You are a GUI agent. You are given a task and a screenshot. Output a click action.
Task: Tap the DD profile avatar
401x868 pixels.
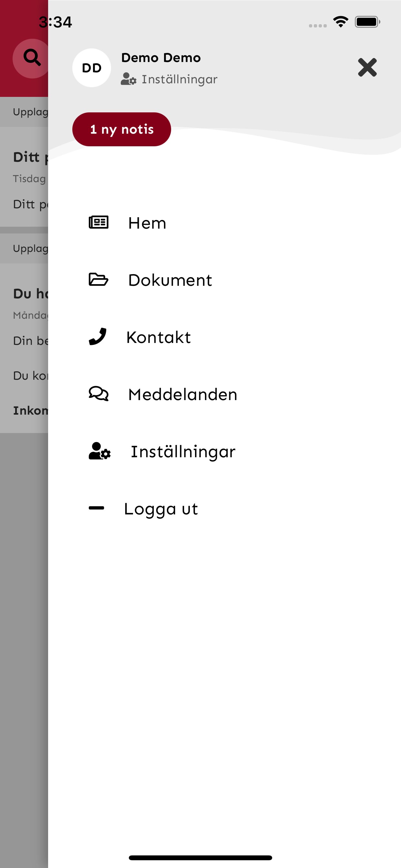(92, 68)
